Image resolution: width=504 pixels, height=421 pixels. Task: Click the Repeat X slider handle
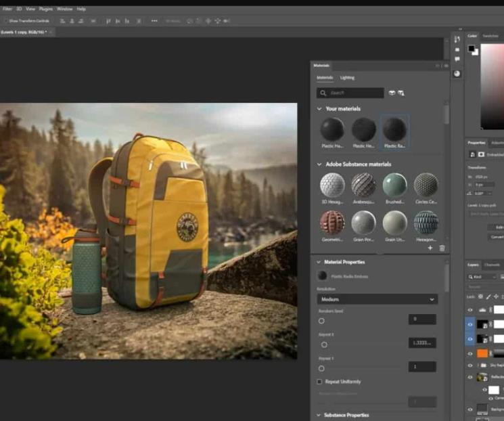pyautogui.click(x=324, y=345)
